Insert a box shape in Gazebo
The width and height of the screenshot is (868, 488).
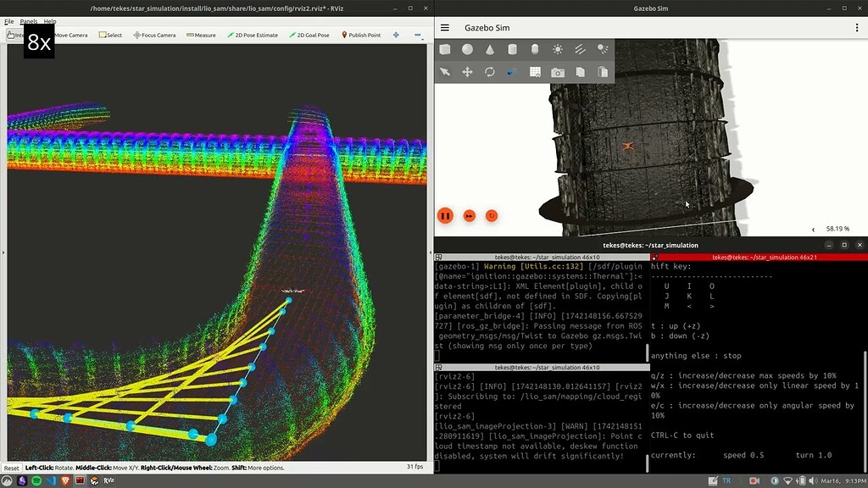(445, 49)
